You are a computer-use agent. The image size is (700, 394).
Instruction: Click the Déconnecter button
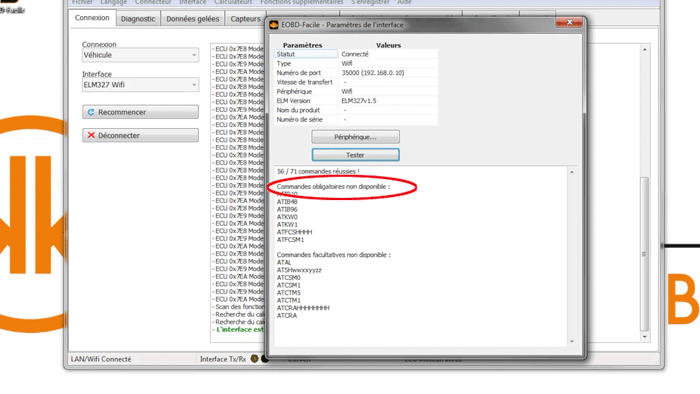point(140,135)
